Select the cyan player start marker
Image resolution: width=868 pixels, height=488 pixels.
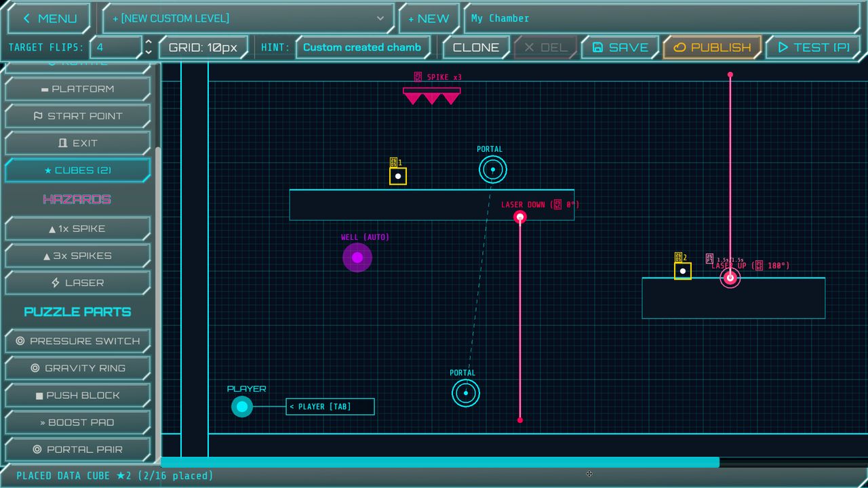pos(242,407)
